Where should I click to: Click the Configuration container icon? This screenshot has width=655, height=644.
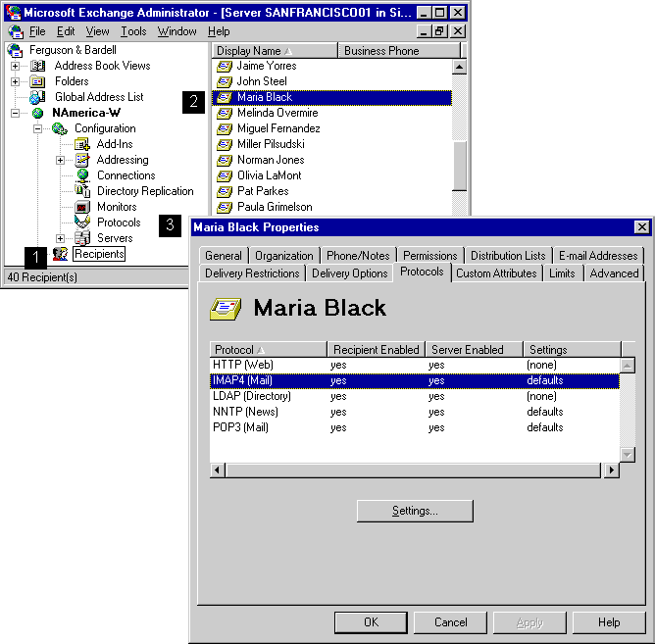click(x=60, y=128)
